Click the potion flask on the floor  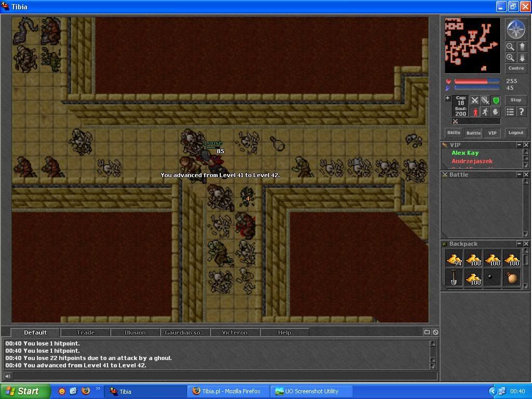pyautogui.click(x=277, y=143)
